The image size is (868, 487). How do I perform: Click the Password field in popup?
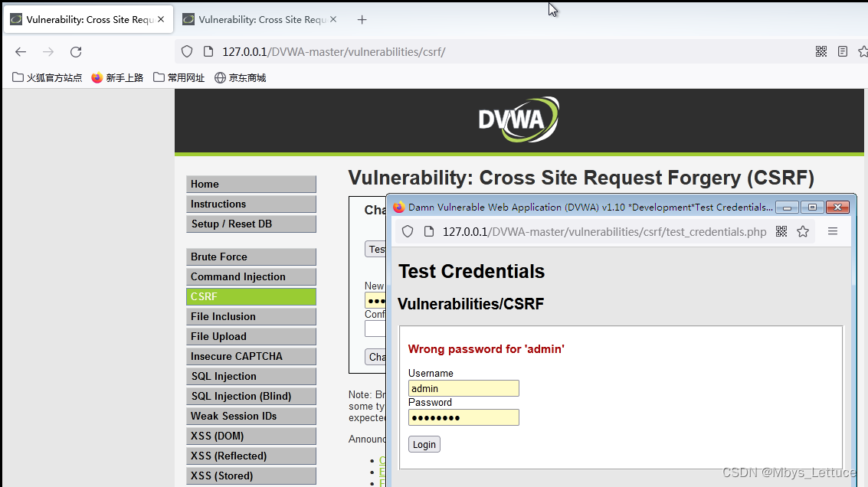tap(464, 417)
